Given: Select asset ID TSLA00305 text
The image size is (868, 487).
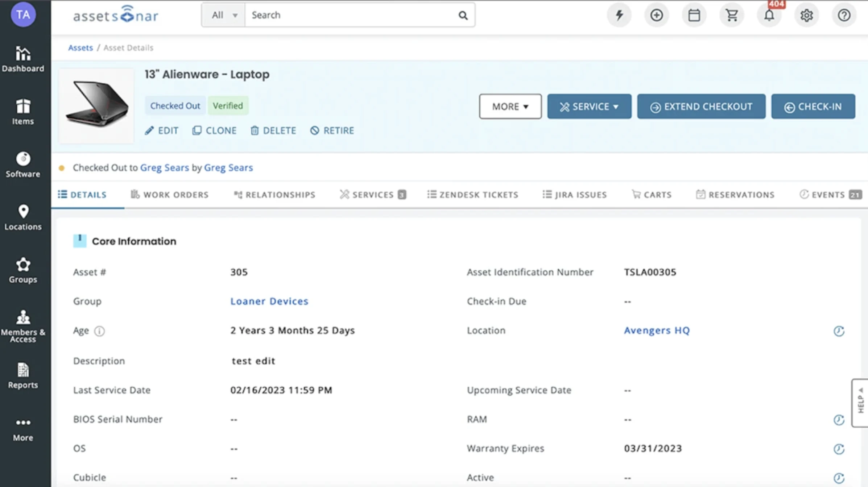Looking at the screenshot, I should pos(650,272).
